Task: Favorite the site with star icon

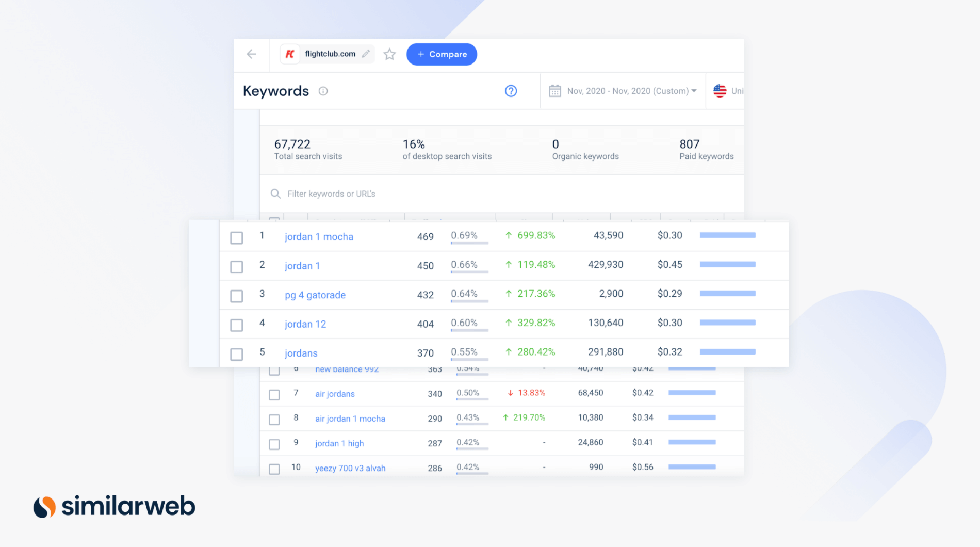Action: point(389,54)
